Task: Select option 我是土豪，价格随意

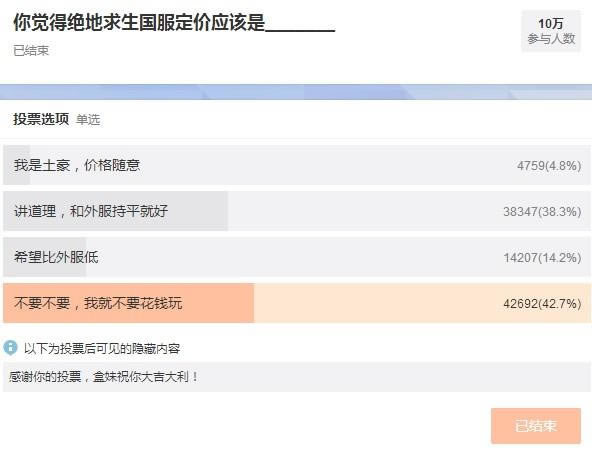Action: coord(297,165)
